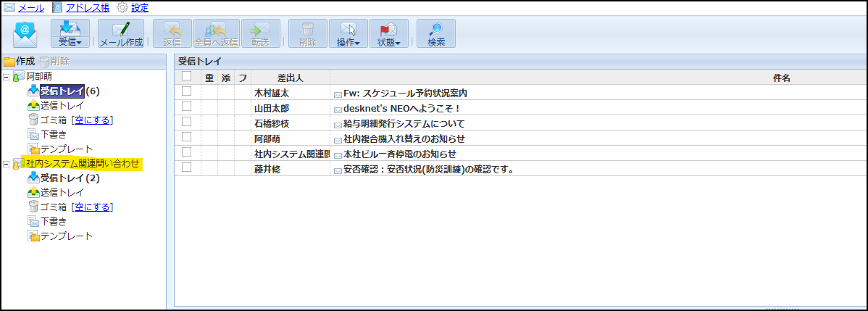The image size is (868, 311).
Task: Check the box for 木村雄太's mail
Action: (x=187, y=92)
